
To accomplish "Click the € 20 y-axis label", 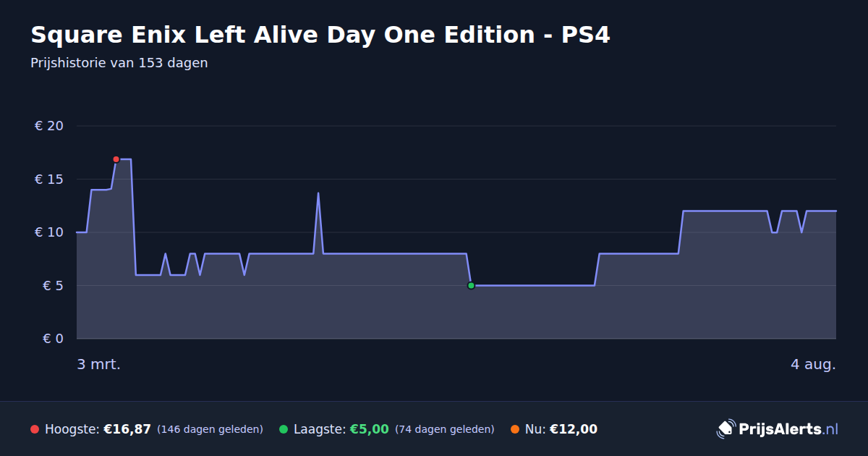I will tap(49, 126).
